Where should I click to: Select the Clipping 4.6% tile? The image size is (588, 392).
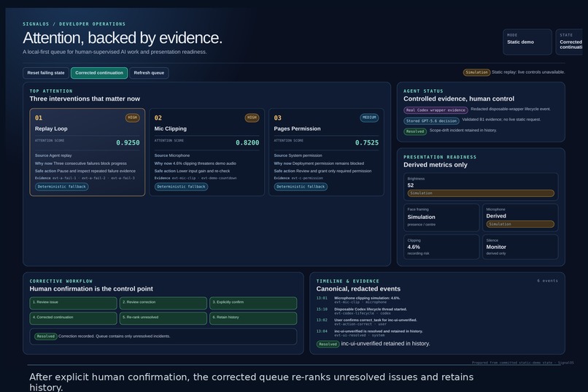441,247
